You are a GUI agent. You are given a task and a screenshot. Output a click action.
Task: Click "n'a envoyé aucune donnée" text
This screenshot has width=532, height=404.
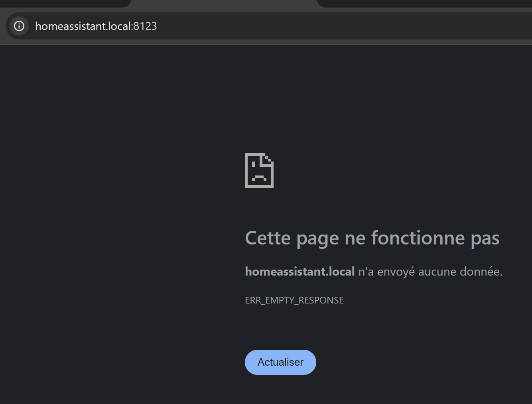[x=430, y=272]
